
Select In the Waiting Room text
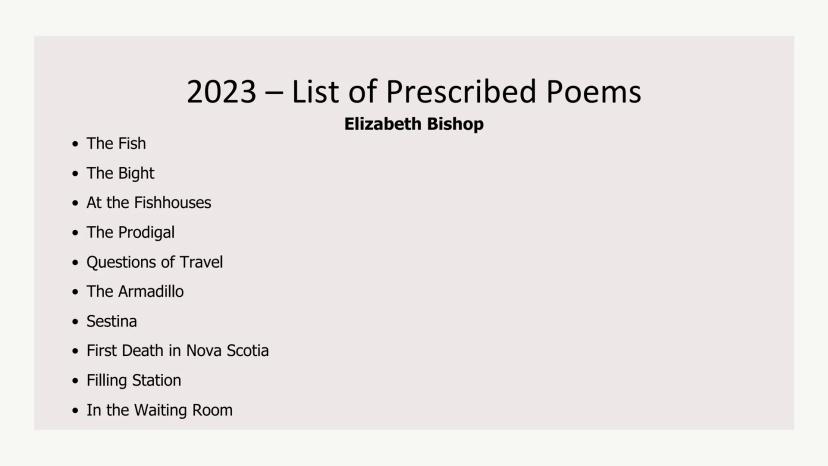[x=159, y=410]
